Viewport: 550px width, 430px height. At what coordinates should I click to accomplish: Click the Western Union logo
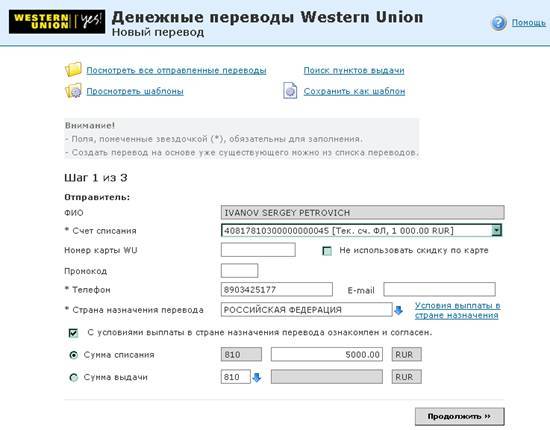tap(57, 21)
